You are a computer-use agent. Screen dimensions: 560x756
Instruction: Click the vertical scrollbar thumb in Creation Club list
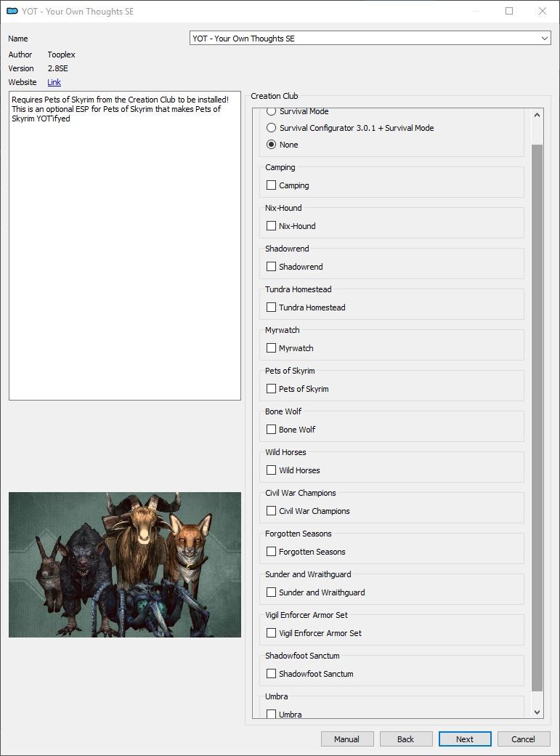(537, 417)
